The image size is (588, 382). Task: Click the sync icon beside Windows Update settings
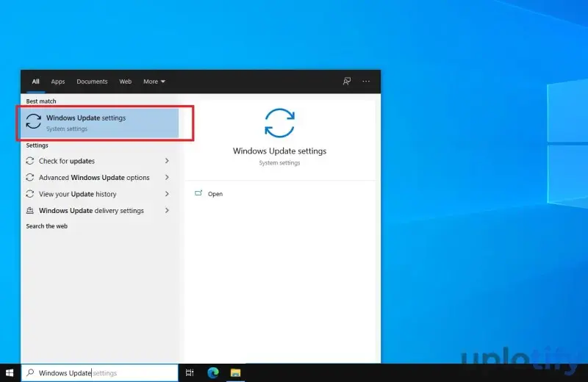coord(33,121)
